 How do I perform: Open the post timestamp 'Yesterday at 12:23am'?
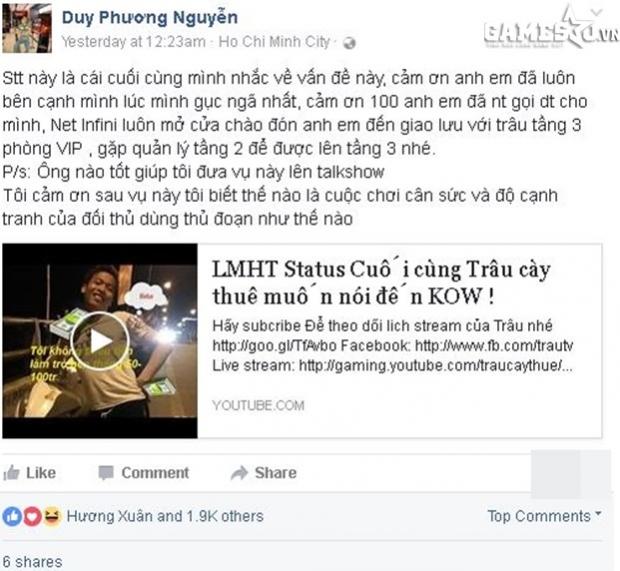coord(134,42)
